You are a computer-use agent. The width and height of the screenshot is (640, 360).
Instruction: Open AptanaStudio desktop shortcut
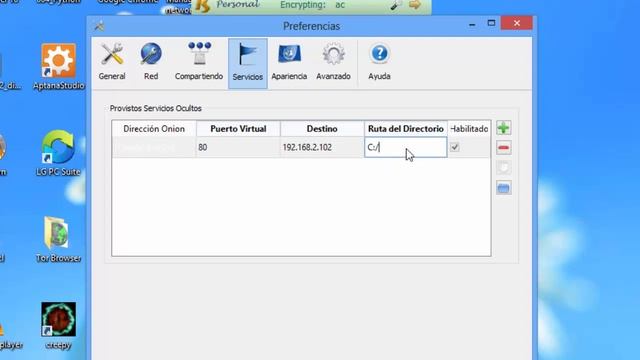[x=58, y=67]
